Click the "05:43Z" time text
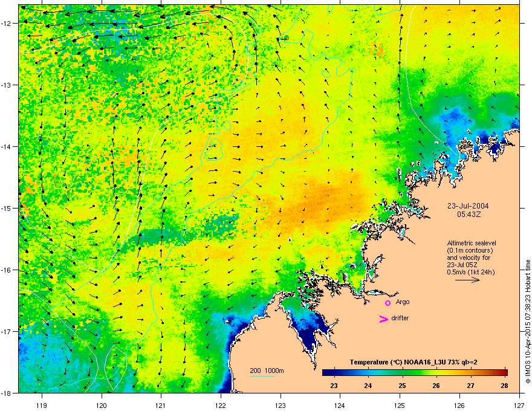The width and height of the screenshot is (532, 411). [469, 215]
